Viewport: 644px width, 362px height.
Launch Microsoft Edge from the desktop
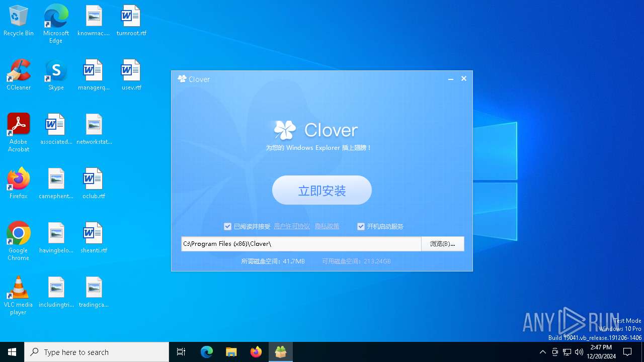pos(56,24)
